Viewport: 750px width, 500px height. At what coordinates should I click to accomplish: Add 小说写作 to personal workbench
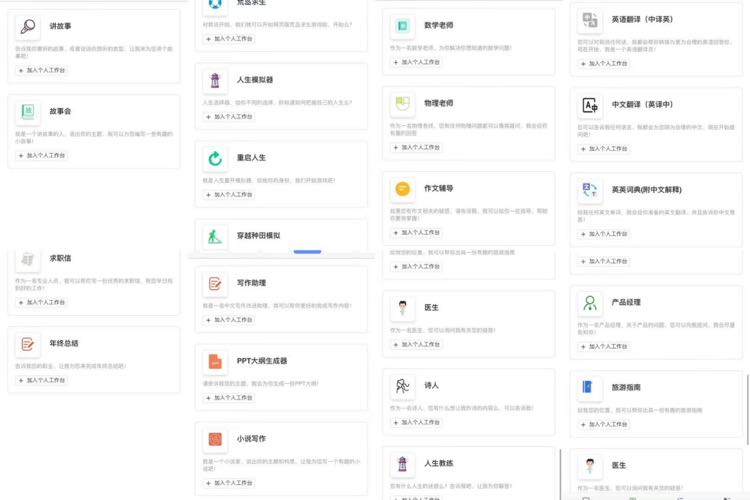(x=229, y=483)
